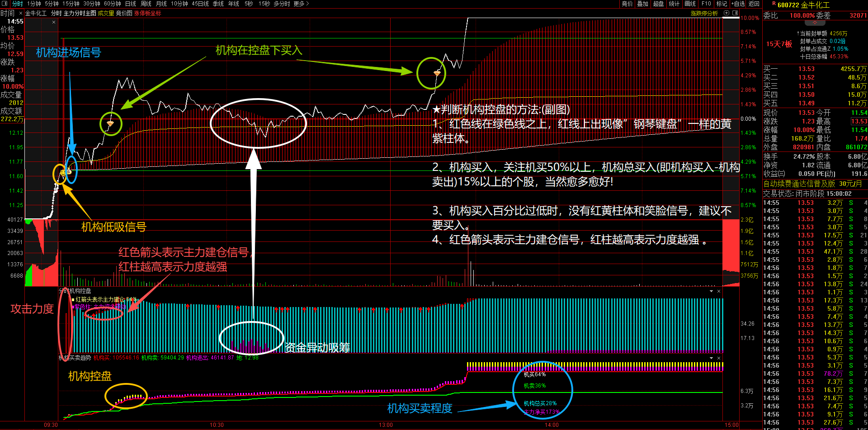Image resolution: width=868 pixels, height=430 pixels.
Task: Collapse the order book with double-chevron
Action: [815, 22]
